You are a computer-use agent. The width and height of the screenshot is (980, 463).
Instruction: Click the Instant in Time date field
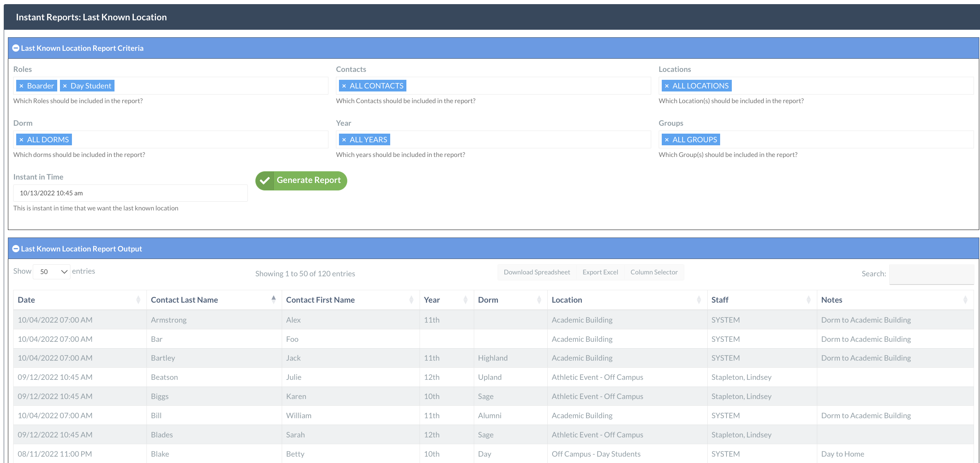[x=130, y=193]
